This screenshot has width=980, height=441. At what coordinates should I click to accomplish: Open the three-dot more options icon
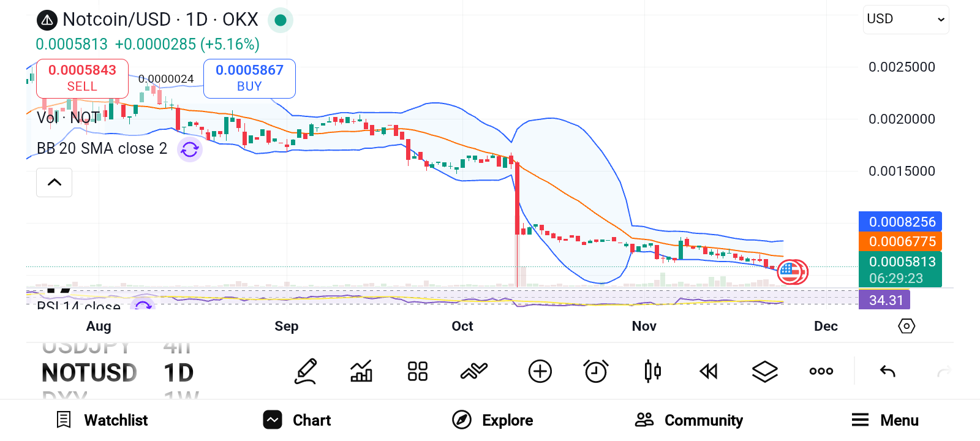(821, 371)
